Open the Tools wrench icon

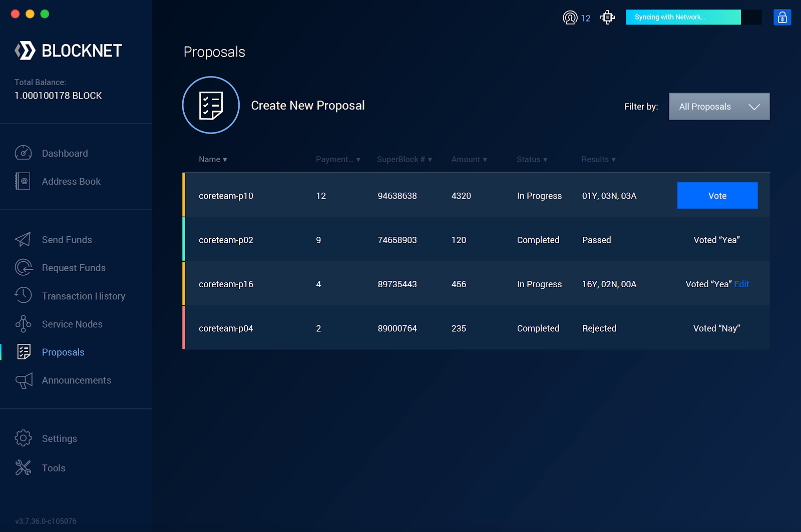coord(23,467)
